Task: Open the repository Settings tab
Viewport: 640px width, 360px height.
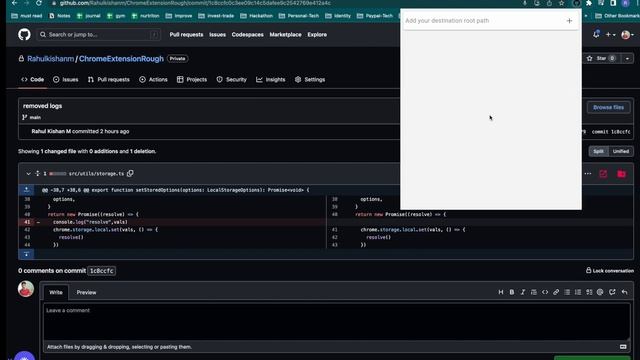Action: pyautogui.click(x=310, y=80)
